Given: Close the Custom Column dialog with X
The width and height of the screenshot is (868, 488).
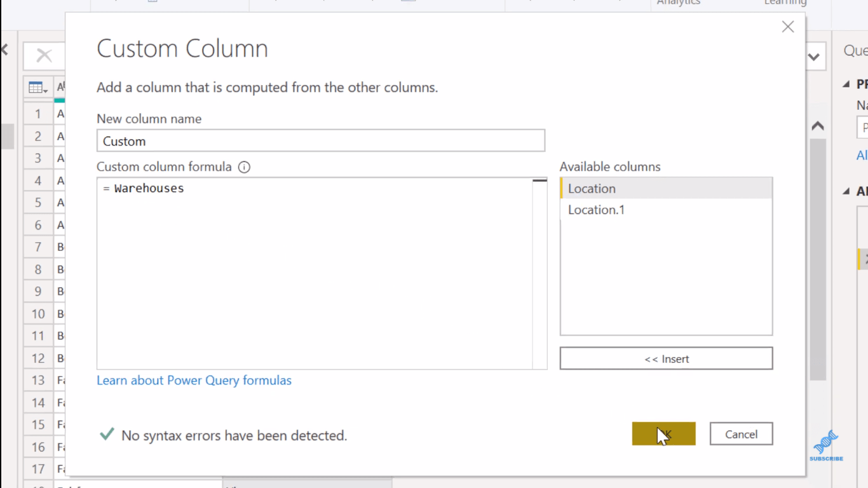Looking at the screenshot, I should point(788,27).
